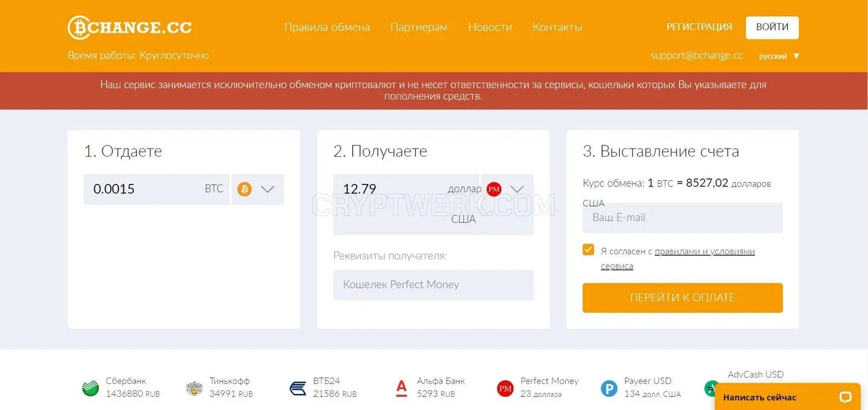Click the Ваш E-mail field

click(683, 218)
